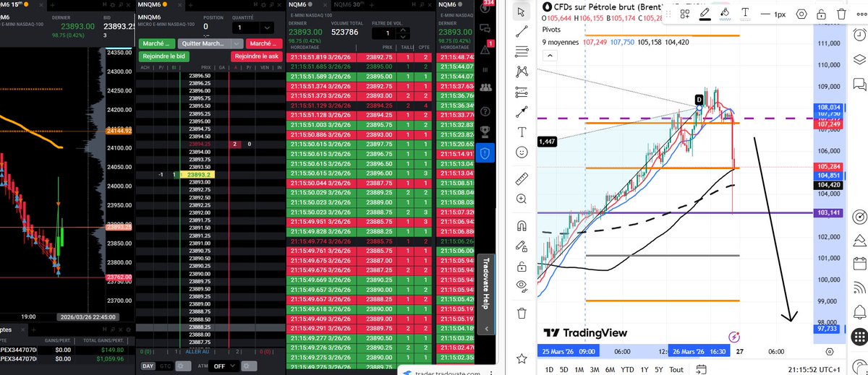
Task: Open drawing settings hexagon icon
Action: [x=801, y=14]
